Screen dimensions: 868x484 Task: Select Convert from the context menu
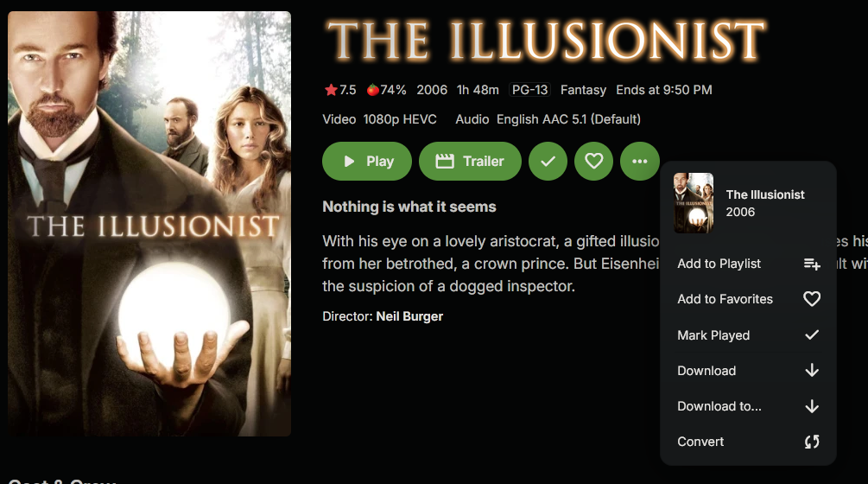(x=748, y=442)
